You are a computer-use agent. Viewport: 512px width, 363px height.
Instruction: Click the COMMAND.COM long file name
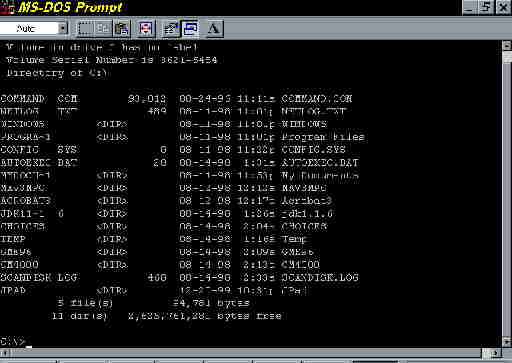(x=316, y=99)
